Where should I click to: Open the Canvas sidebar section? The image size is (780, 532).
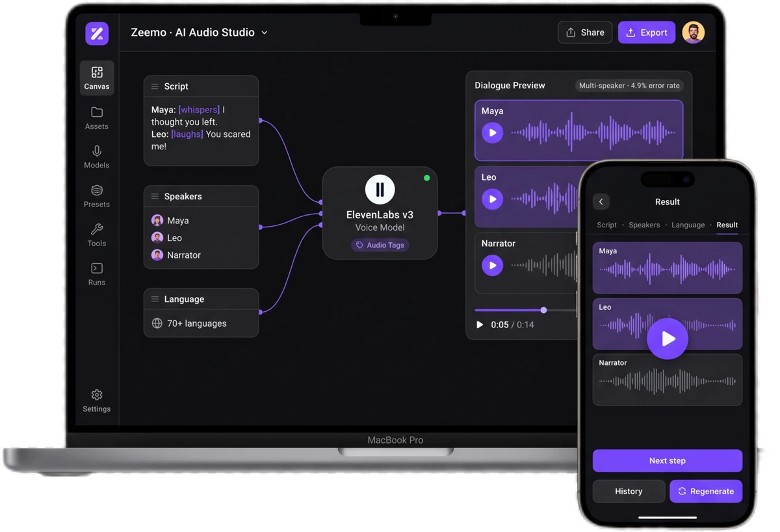click(x=97, y=78)
